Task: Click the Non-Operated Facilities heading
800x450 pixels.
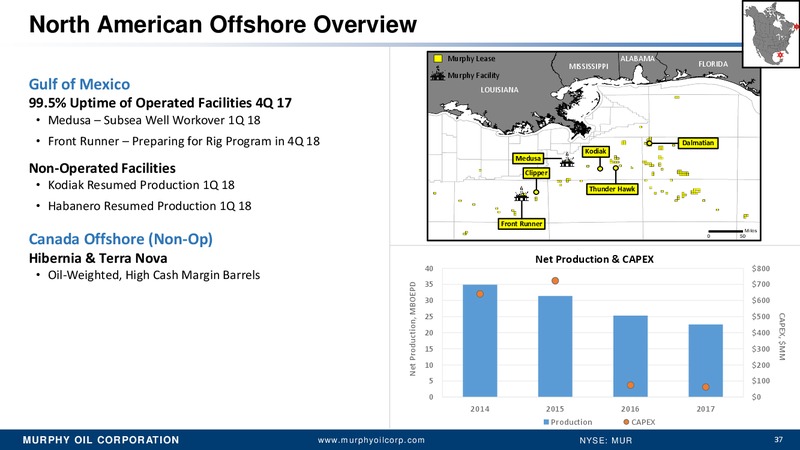Action: [102, 168]
